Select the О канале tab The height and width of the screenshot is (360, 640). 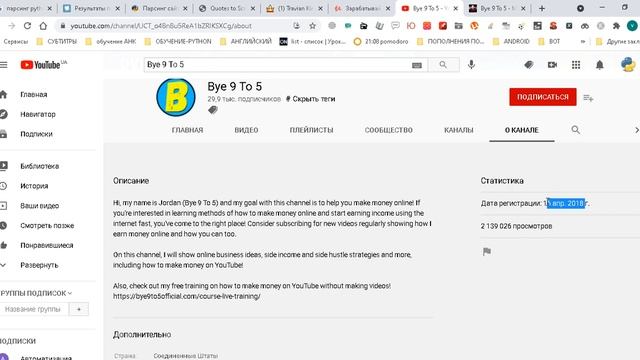click(x=522, y=130)
